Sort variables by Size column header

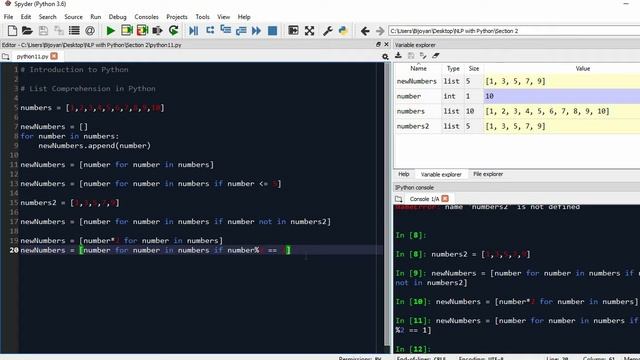click(474, 69)
